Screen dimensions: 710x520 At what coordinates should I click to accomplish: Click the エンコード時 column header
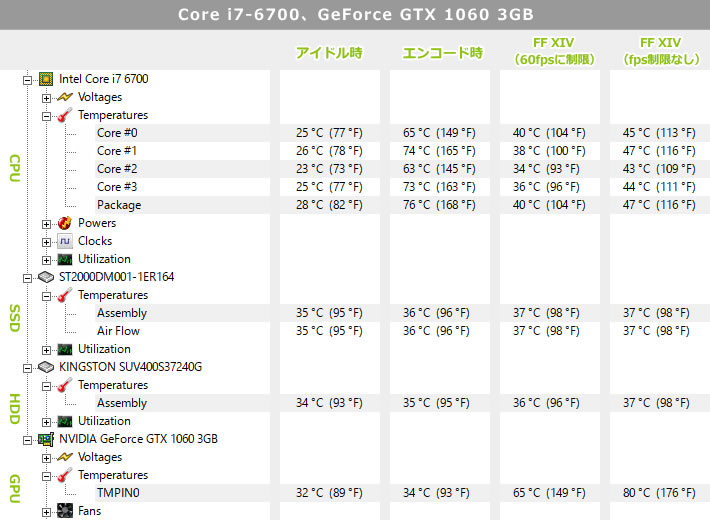click(442, 53)
